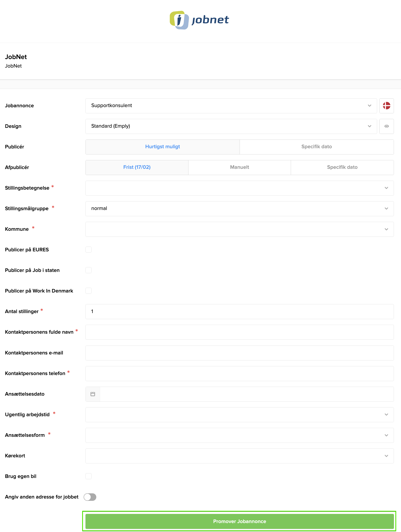
Task: Focus Kontaktpersonens fulde navn field
Action: click(x=240, y=332)
